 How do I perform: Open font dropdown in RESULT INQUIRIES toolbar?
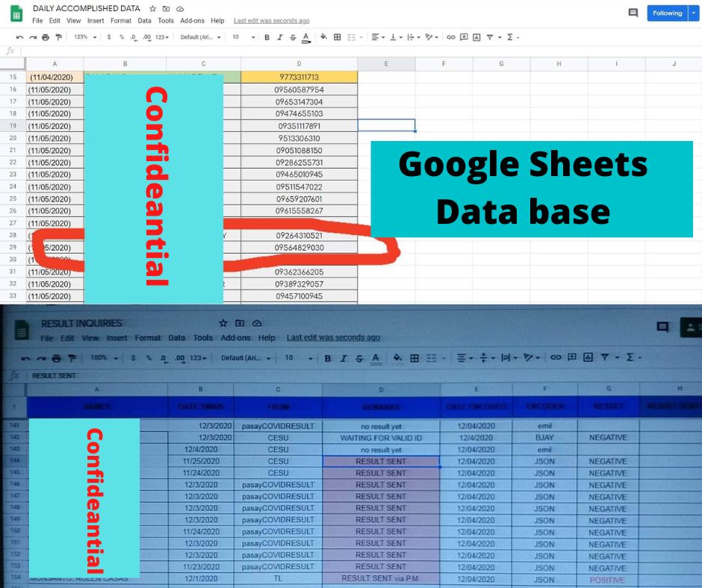[x=246, y=358]
